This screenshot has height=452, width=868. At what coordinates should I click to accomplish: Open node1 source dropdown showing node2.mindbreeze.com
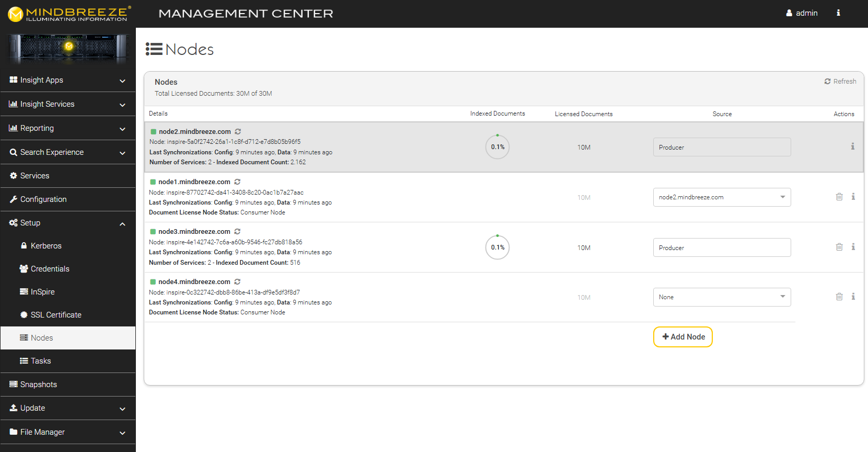pos(722,197)
